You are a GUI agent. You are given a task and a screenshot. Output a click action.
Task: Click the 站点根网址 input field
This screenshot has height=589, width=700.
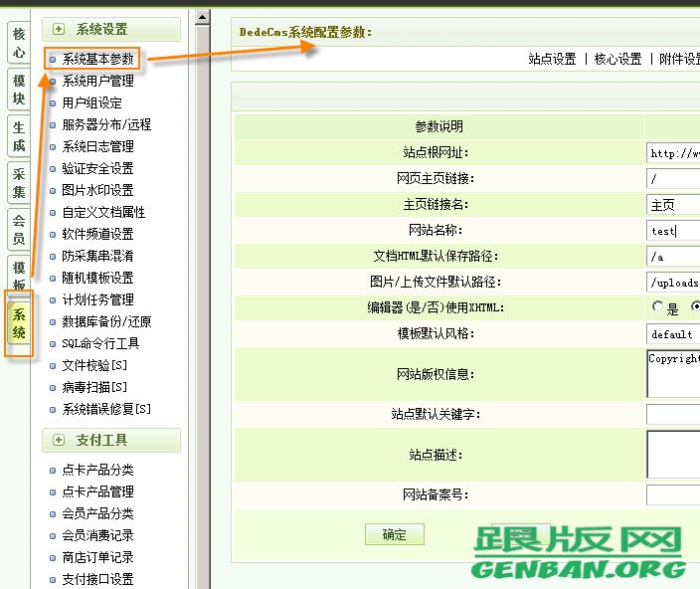pos(673,153)
